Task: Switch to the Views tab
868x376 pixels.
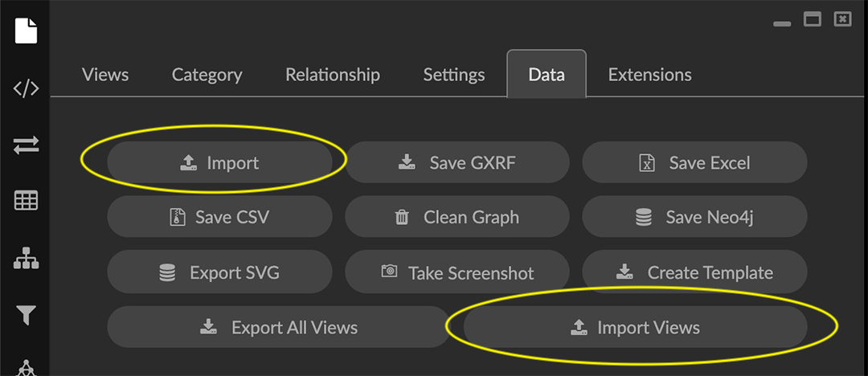Action: pyautogui.click(x=105, y=75)
